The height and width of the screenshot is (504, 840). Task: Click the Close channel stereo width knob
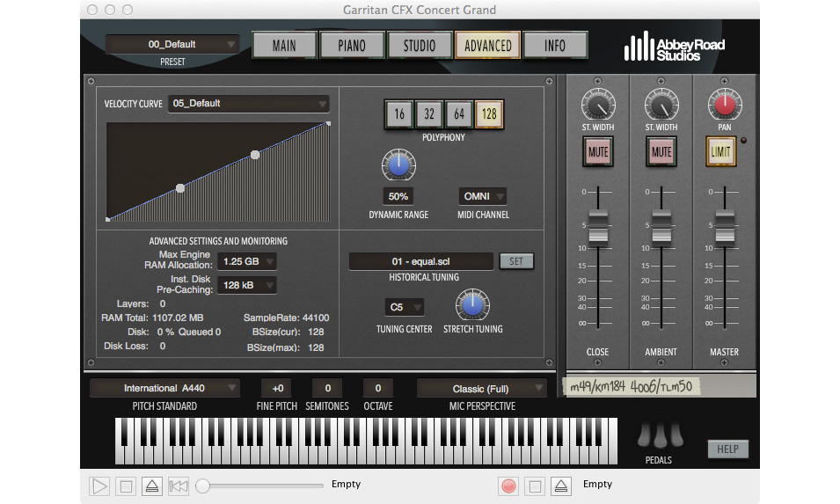coord(597,107)
